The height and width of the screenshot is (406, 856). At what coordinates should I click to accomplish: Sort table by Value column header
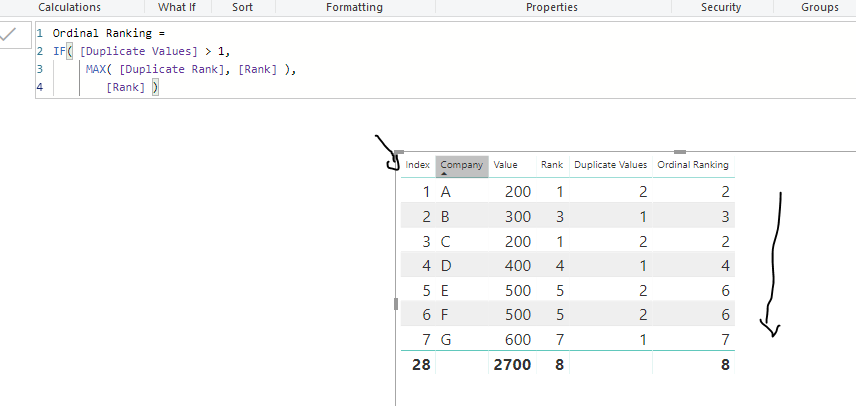[x=506, y=165]
